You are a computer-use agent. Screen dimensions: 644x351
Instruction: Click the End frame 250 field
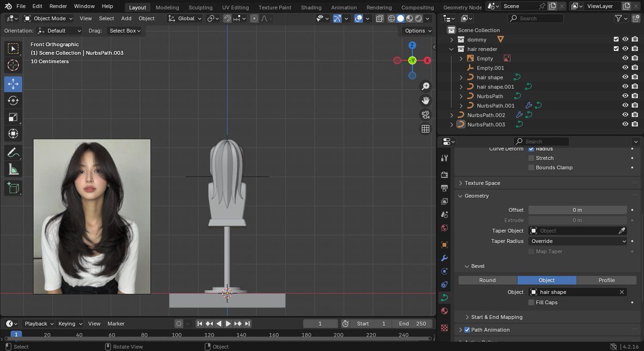click(x=412, y=324)
